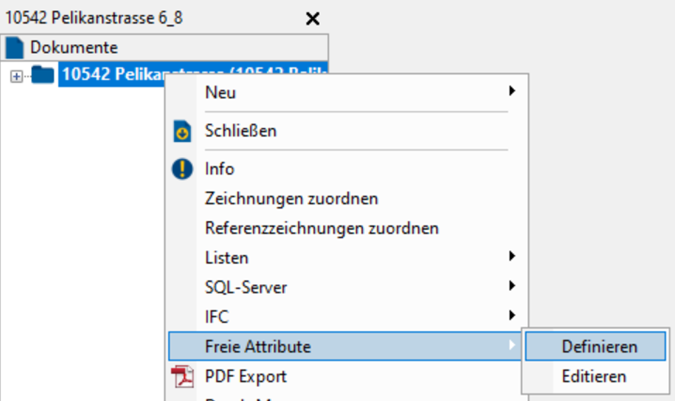Open the Freie Attribute menu entry

click(257, 346)
